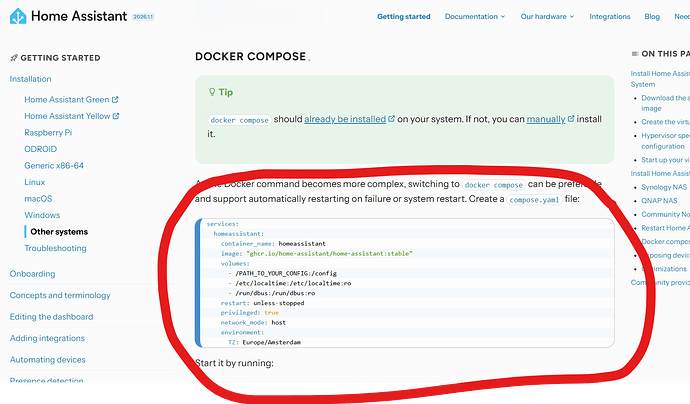Expand the Documentation dropdown menu
The image size is (690, 404).
pos(503,17)
